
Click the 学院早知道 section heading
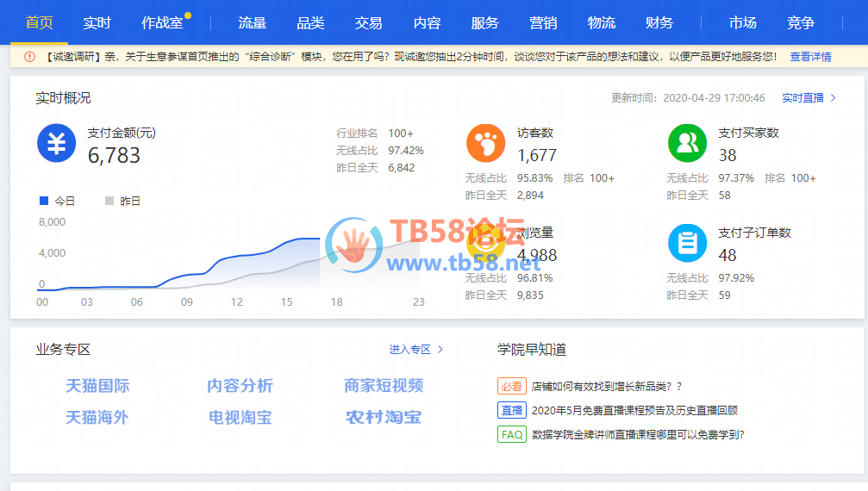532,350
